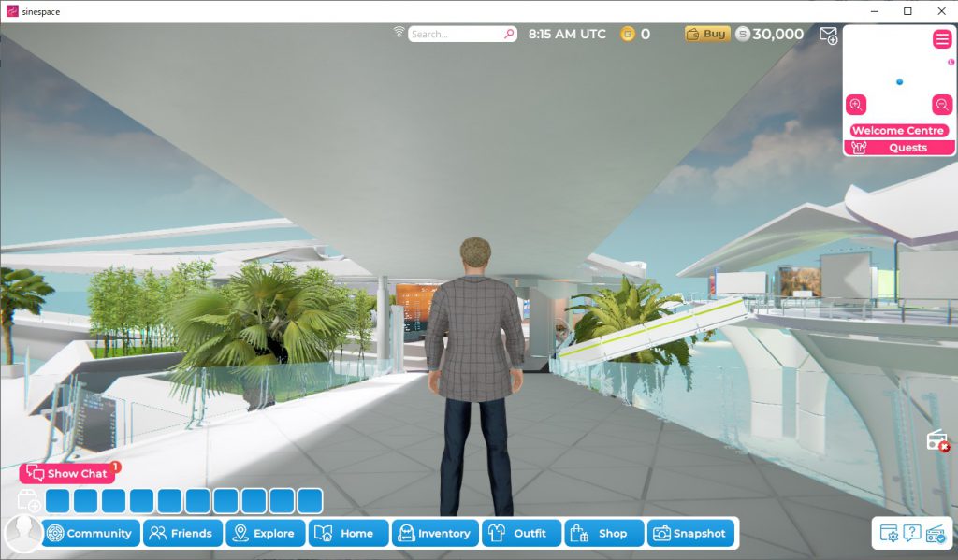This screenshot has height=560, width=958.
Task: Click the Buy currency button
Action: point(707,34)
